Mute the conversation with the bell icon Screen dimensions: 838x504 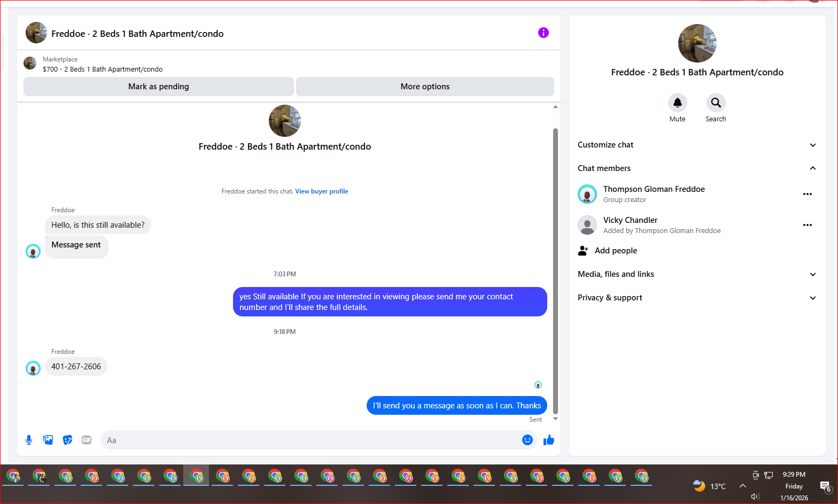677,102
